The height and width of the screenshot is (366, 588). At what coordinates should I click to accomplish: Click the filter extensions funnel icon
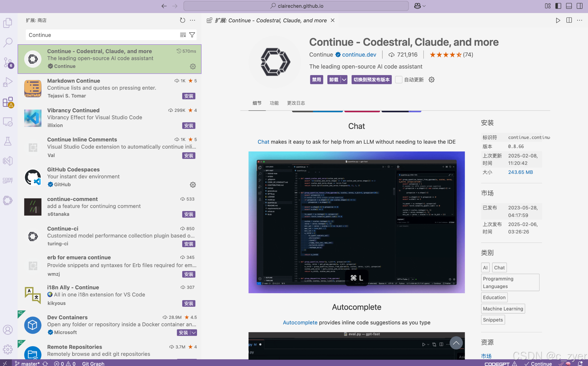(192, 35)
